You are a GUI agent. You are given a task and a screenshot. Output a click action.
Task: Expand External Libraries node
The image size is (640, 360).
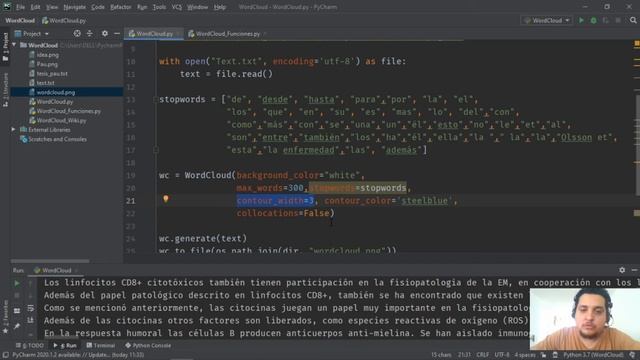tap(13, 129)
